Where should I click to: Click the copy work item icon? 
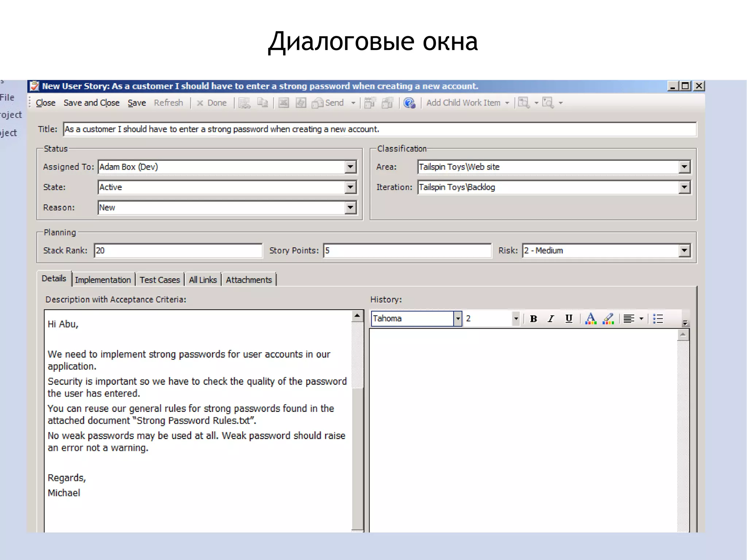point(262,103)
